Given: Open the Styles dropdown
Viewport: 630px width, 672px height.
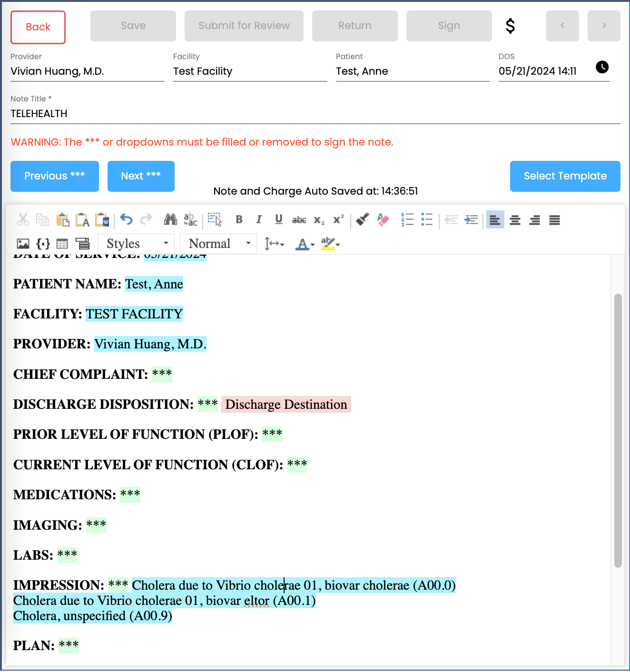Looking at the screenshot, I should pyautogui.click(x=137, y=244).
